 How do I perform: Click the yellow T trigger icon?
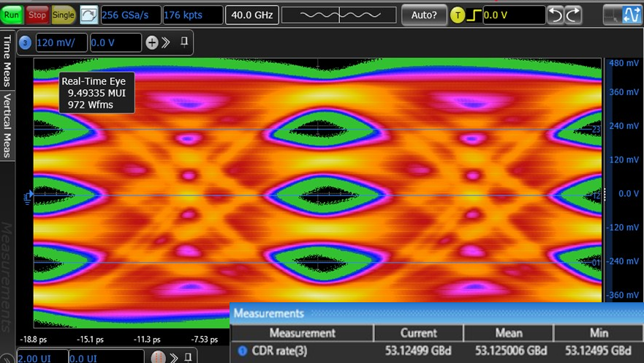(458, 15)
